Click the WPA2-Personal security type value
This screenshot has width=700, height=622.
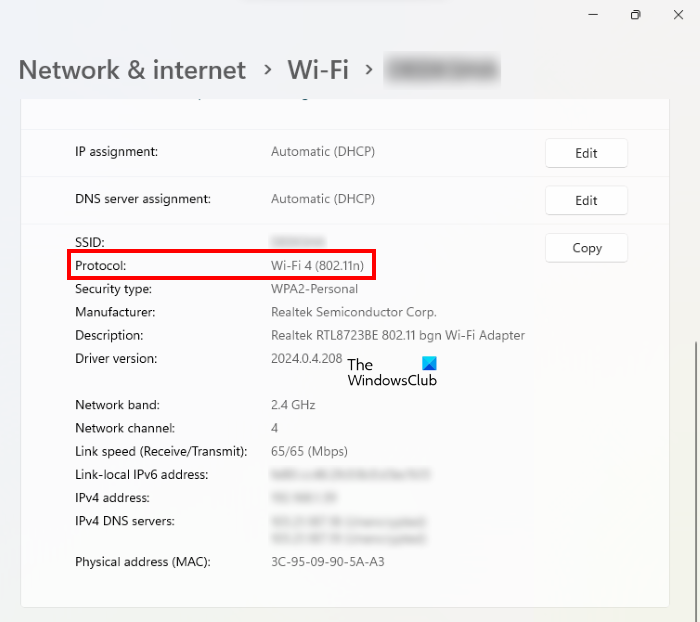314,289
